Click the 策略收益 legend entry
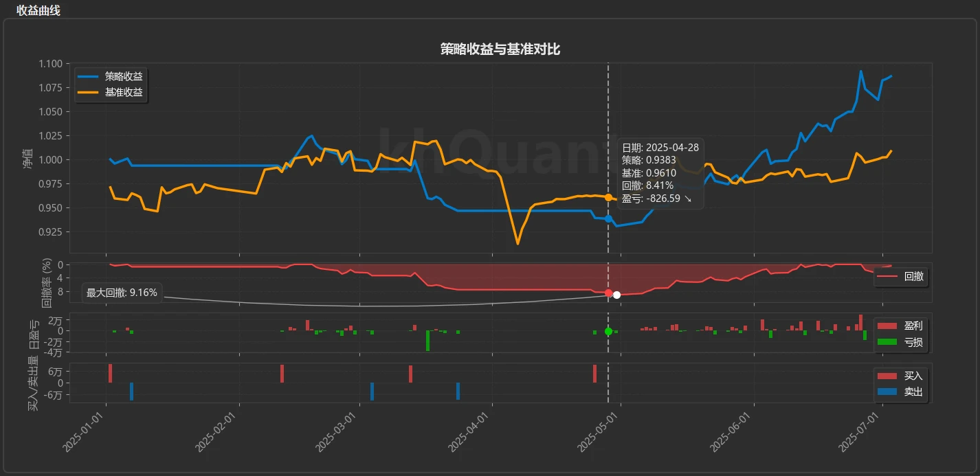Screen dimensions: 980x476 pos(111,76)
